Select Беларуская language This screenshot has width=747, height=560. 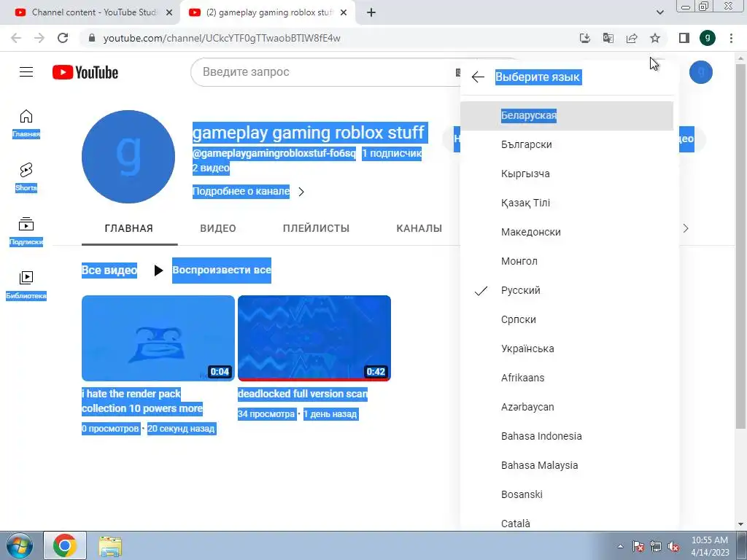(x=566, y=116)
